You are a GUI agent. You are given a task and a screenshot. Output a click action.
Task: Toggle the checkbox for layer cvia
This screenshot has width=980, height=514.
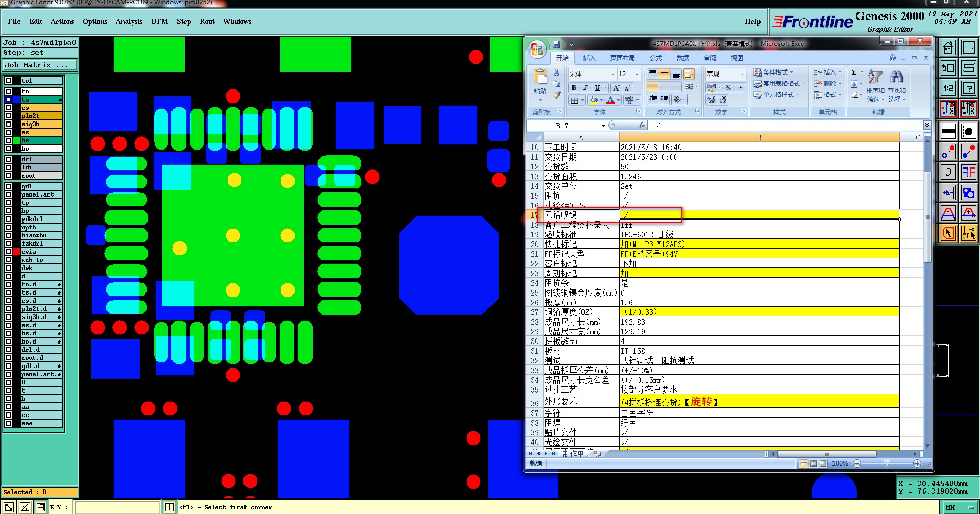pyautogui.click(x=8, y=252)
